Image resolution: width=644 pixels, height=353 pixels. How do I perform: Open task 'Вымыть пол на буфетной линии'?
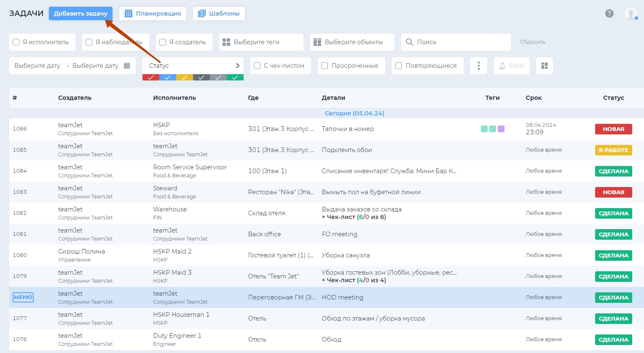(x=371, y=192)
